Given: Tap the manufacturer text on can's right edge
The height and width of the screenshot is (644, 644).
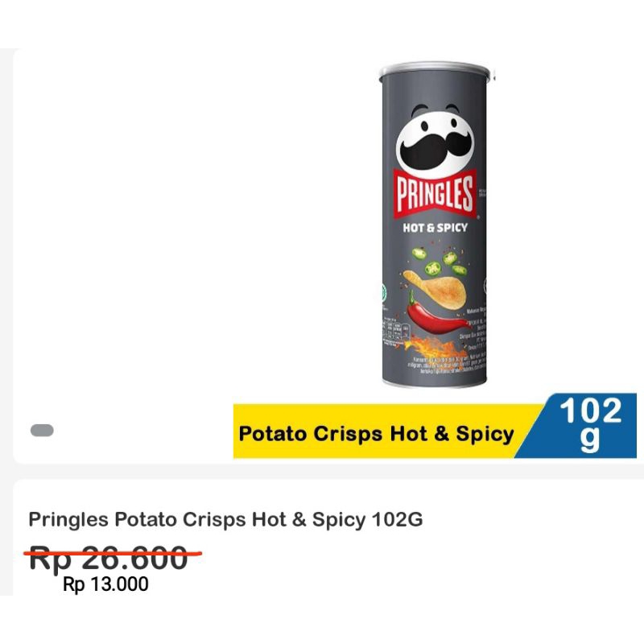Looking at the screenshot, I should (474, 327).
